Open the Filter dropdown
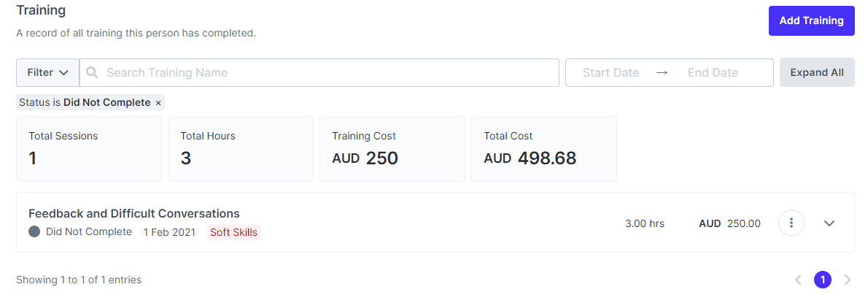This screenshot has width=868, height=295. (47, 72)
